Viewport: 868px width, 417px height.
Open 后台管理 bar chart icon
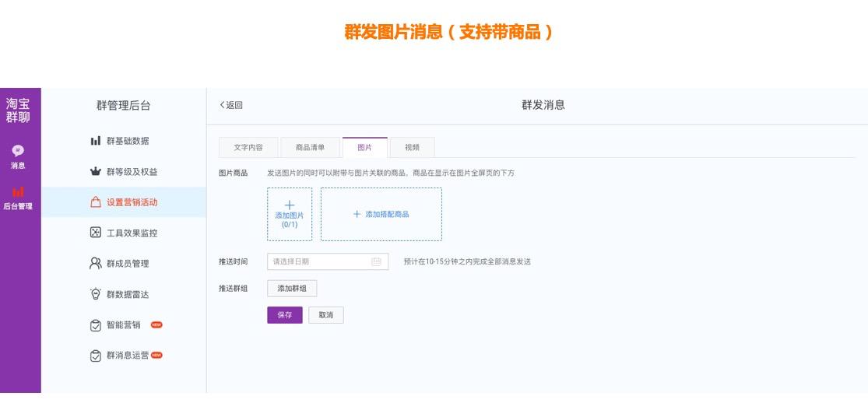[18, 192]
